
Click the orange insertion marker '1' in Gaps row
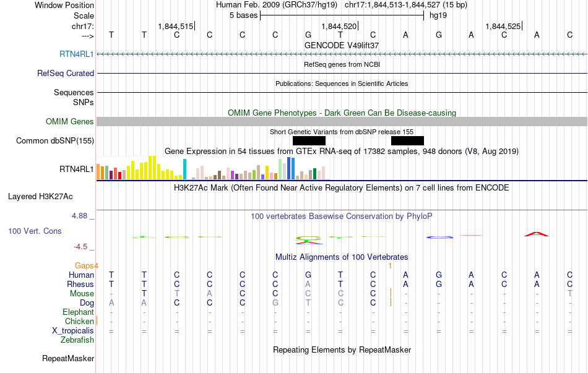click(x=390, y=265)
